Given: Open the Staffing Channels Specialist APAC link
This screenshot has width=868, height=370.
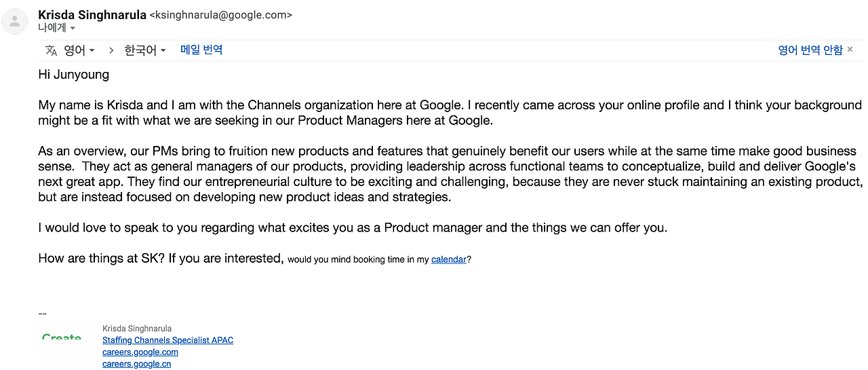Looking at the screenshot, I should [167, 340].
